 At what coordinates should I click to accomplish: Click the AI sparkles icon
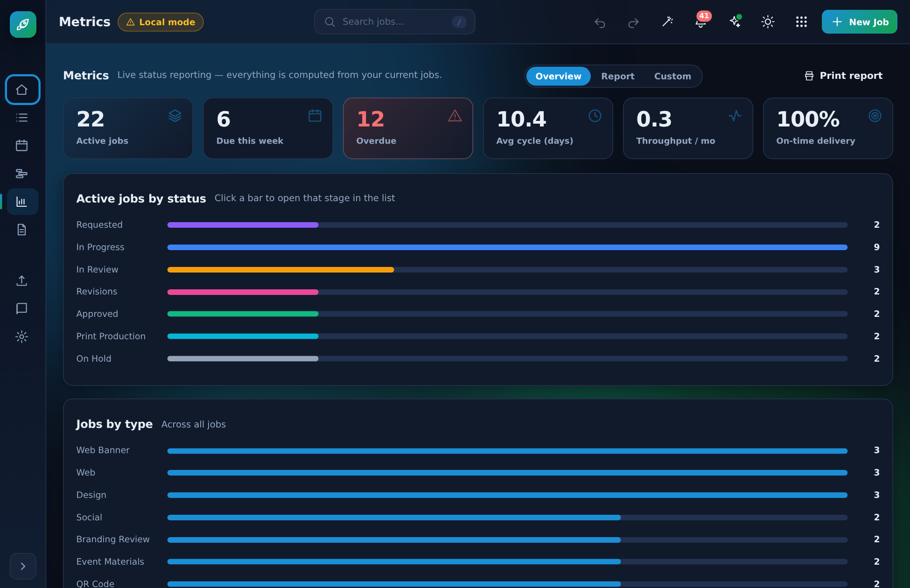pos(735,21)
